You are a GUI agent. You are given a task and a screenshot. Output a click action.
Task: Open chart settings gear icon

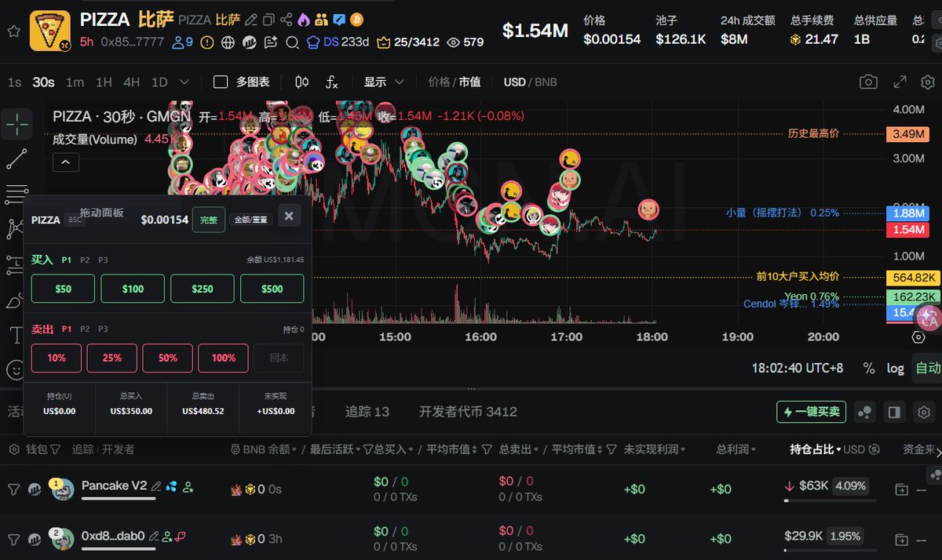pyautogui.click(x=927, y=82)
